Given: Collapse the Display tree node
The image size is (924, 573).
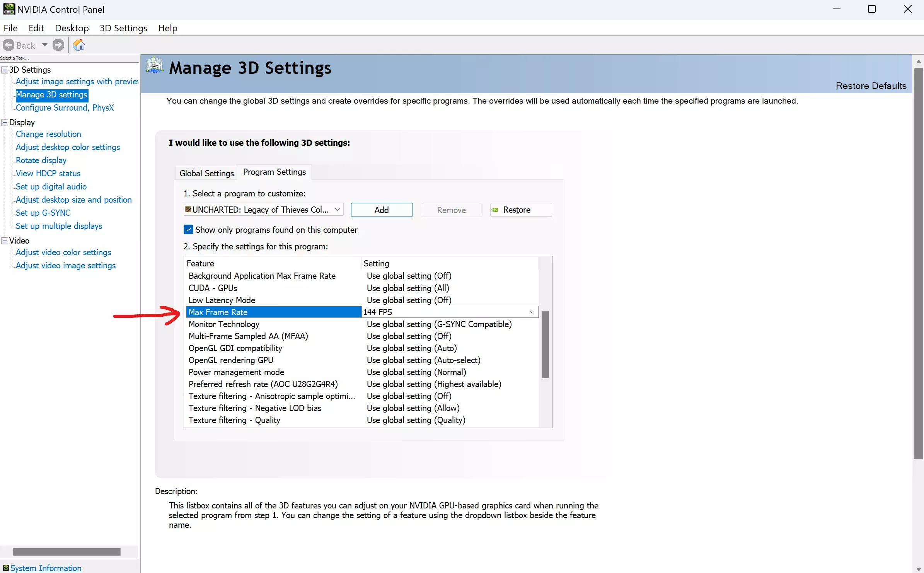Looking at the screenshot, I should pyautogui.click(x=5, y=123).
